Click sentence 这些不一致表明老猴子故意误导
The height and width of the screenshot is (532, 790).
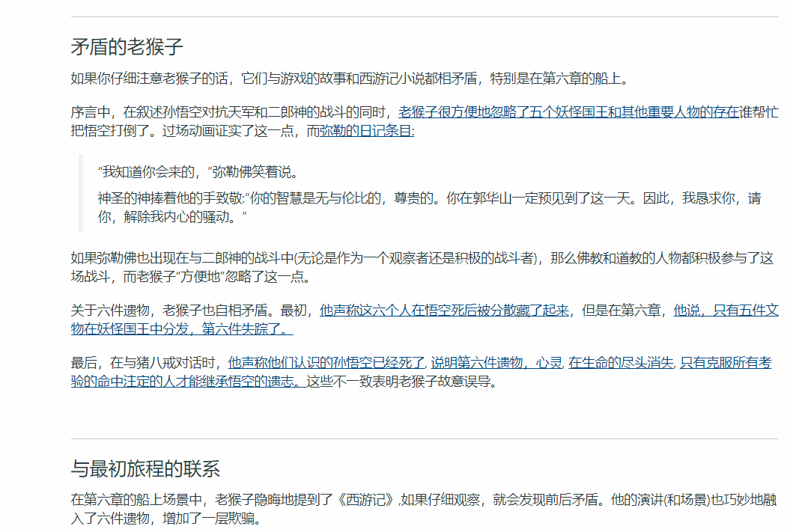tap(404, 382)
